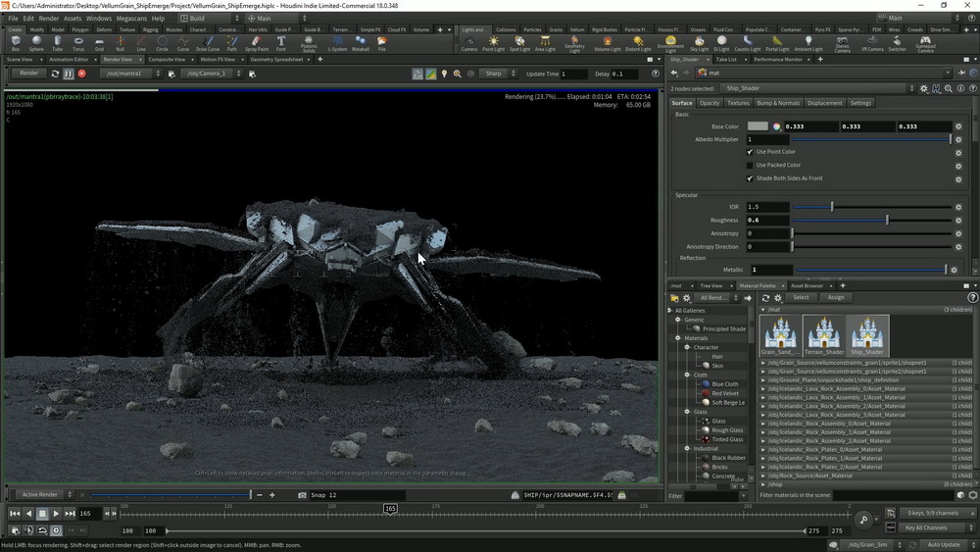Viewport: 980px width, 552px height.
Task: Open the Sharp filter dropdown
Action: 498,74
